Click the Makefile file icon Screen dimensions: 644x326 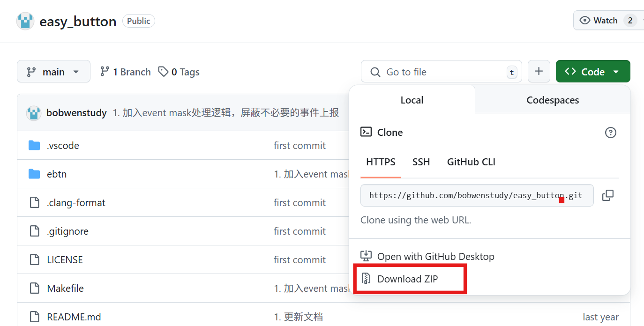34,289
